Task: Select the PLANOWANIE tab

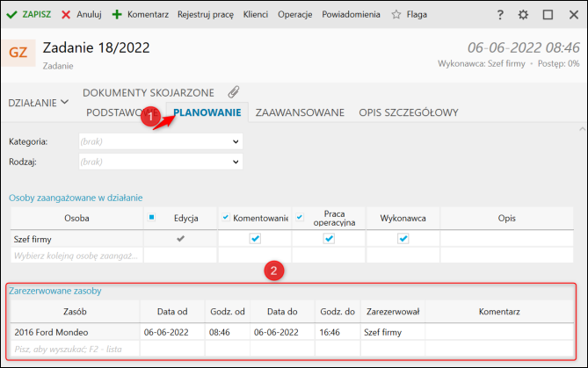Action: pyautogui.click(x=207, y=112)
